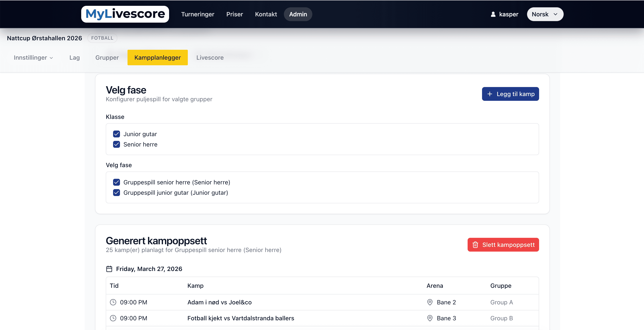Click the FOTBALL badge
Image resolution: width=644 pixels, height=330 pixels.
[102, 38]
